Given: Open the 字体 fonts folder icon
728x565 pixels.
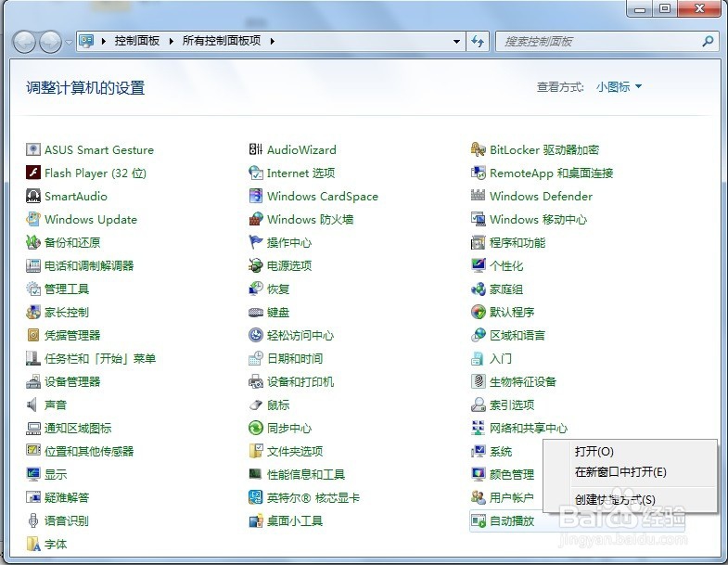Looking at the screenshot, I should coord(33,544).
